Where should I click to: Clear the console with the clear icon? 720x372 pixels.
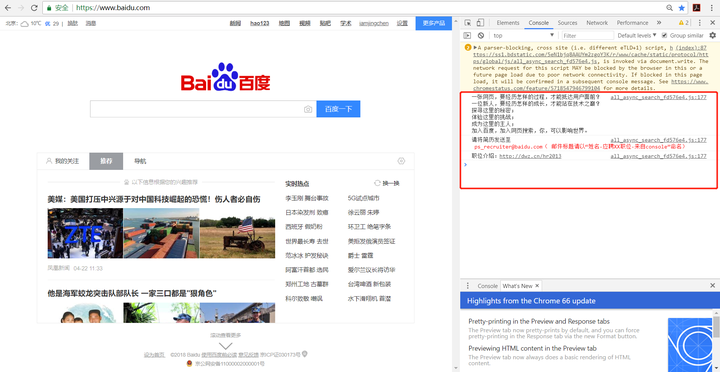[481, 35]
